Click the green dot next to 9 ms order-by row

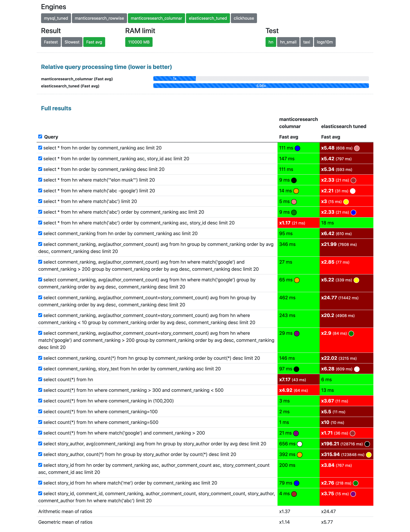(x=294, y=212)
